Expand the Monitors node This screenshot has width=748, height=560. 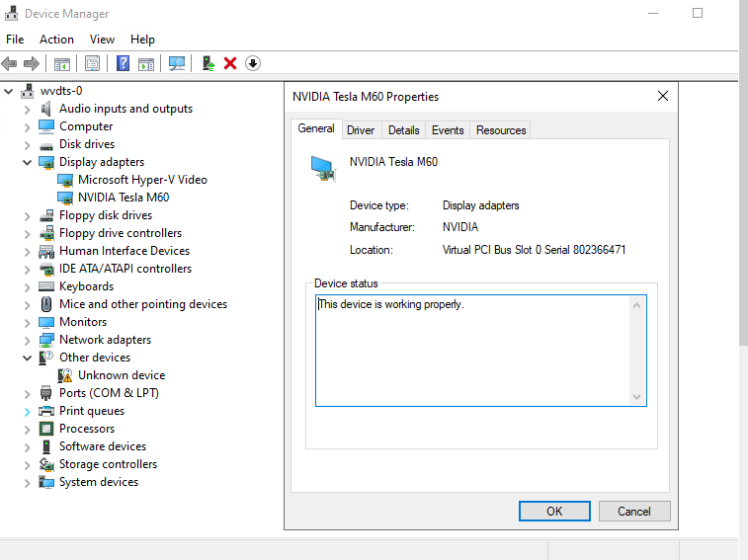(28, 323)
